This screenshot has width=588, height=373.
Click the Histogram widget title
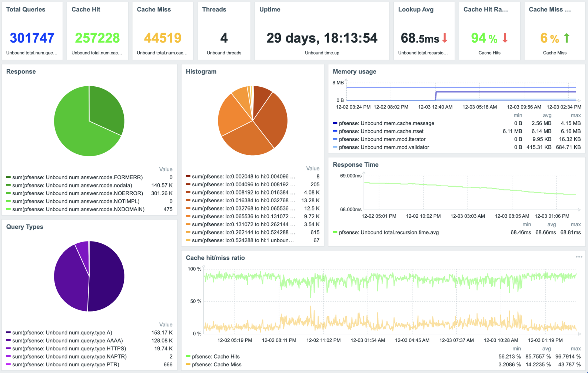tap(201, 71)
